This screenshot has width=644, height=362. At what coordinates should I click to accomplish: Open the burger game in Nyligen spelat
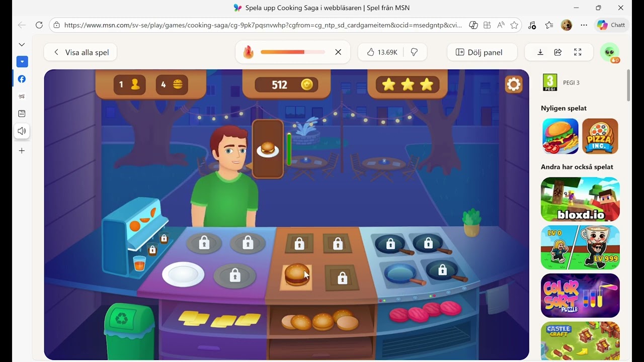560,136
